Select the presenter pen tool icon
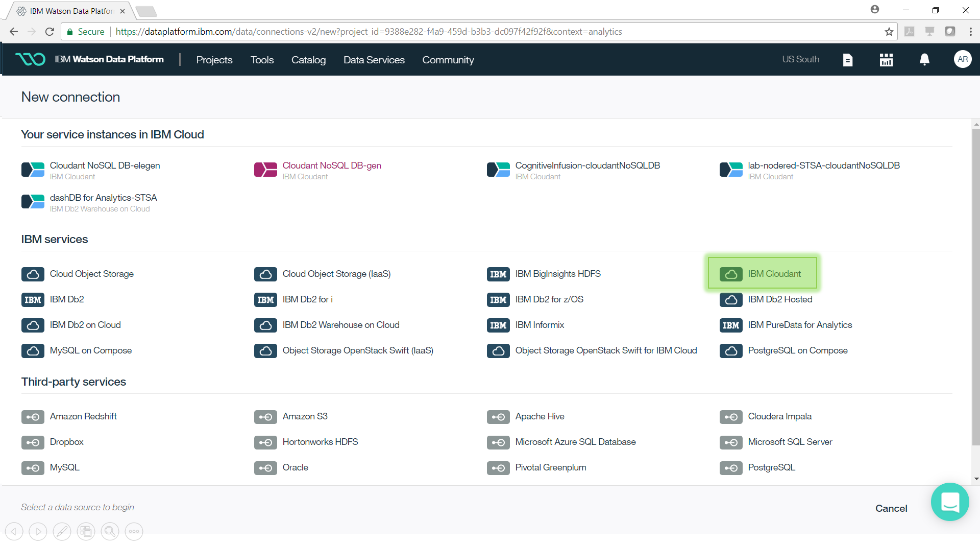Viewport: 980px width, 544px height. point(62,531)
